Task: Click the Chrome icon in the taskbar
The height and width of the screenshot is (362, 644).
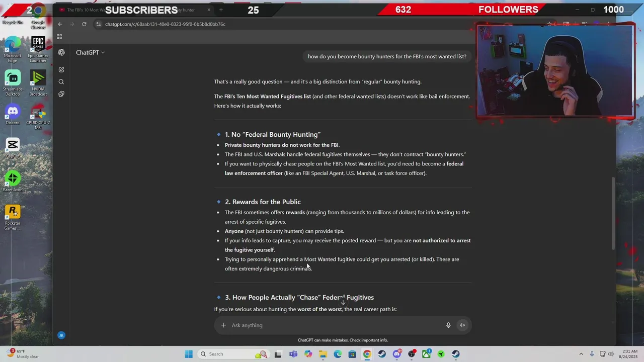Action: 367,354
